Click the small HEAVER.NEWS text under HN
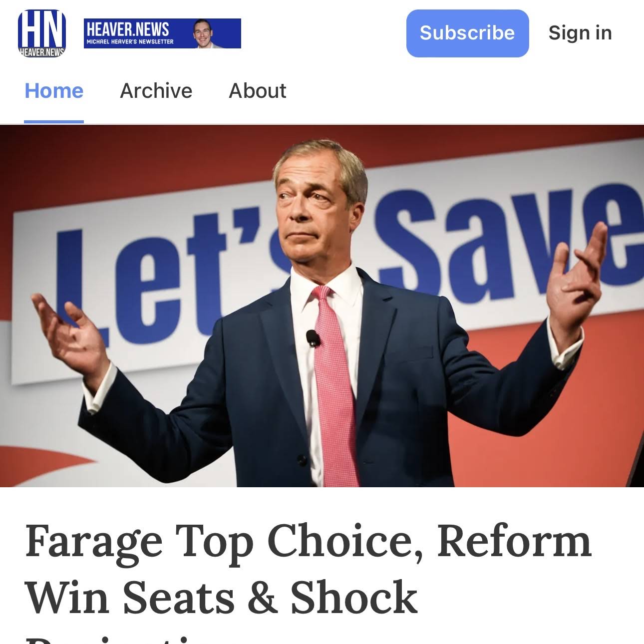The width and height of the screenshot is (644, 644). (42, 52)
